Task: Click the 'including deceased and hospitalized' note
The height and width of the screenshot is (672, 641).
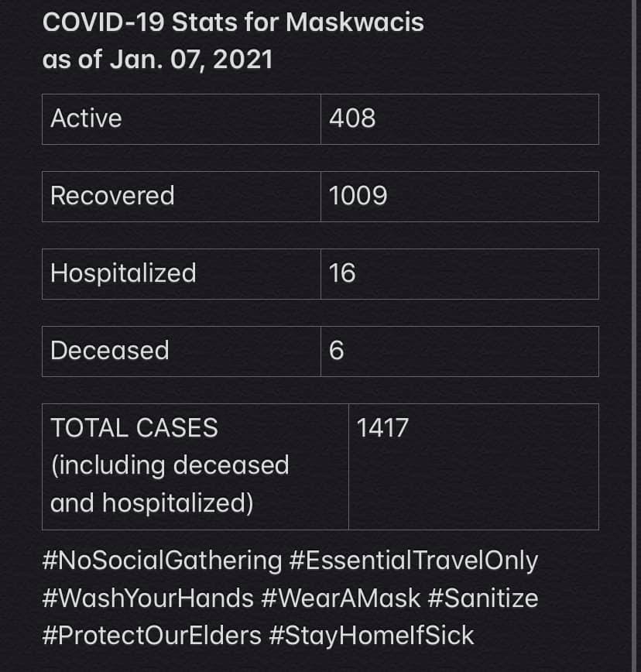Action: click(x=169, y=485)
